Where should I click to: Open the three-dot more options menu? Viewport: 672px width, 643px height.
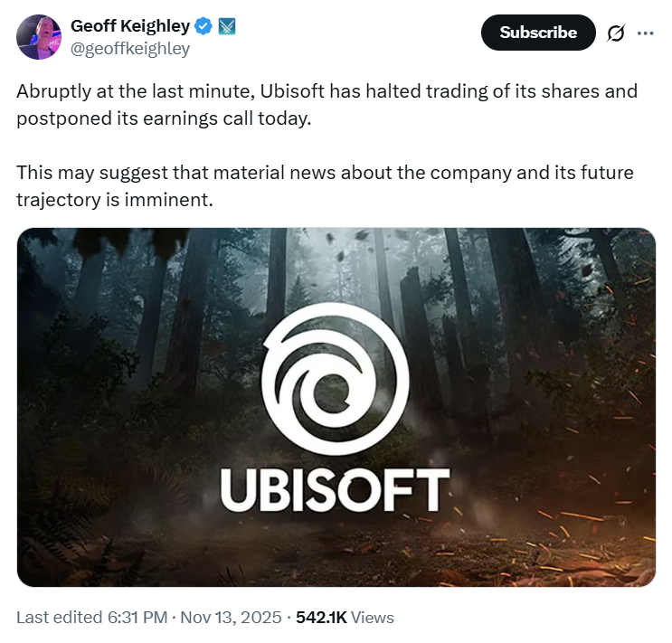(x=645, y=33)
